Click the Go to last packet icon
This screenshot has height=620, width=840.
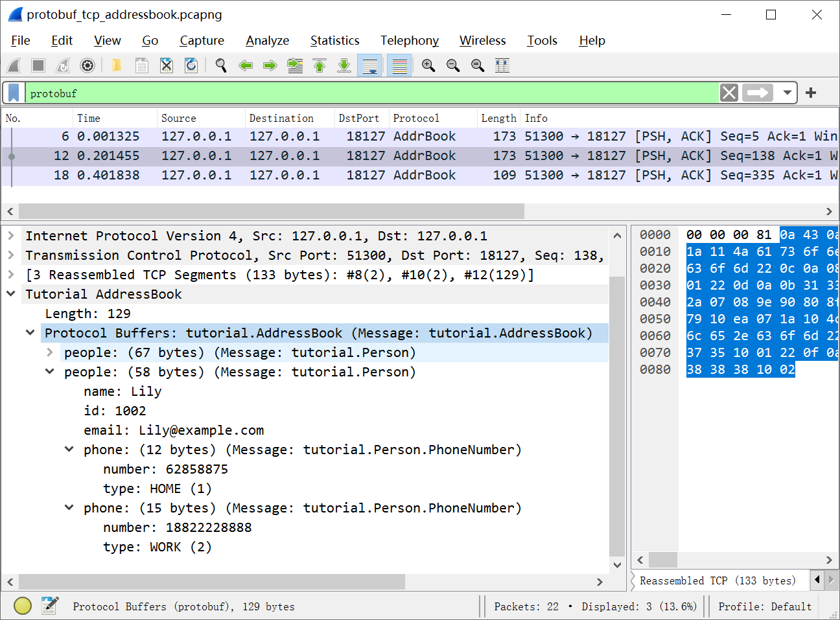pos(344,65)
